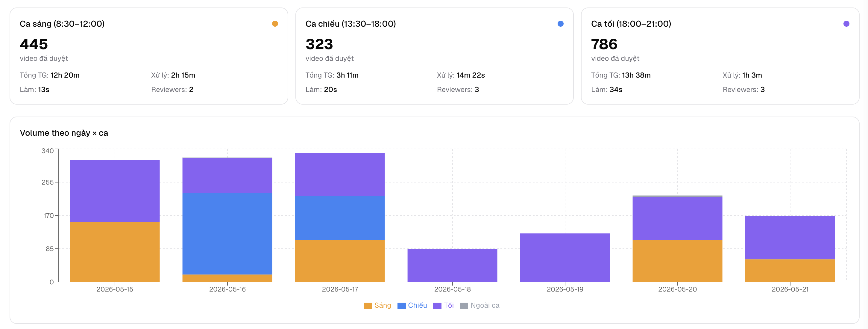868x329 pixels.
Task: Toggle the Ngoài ca legend entry
Action: pos(479,305)
